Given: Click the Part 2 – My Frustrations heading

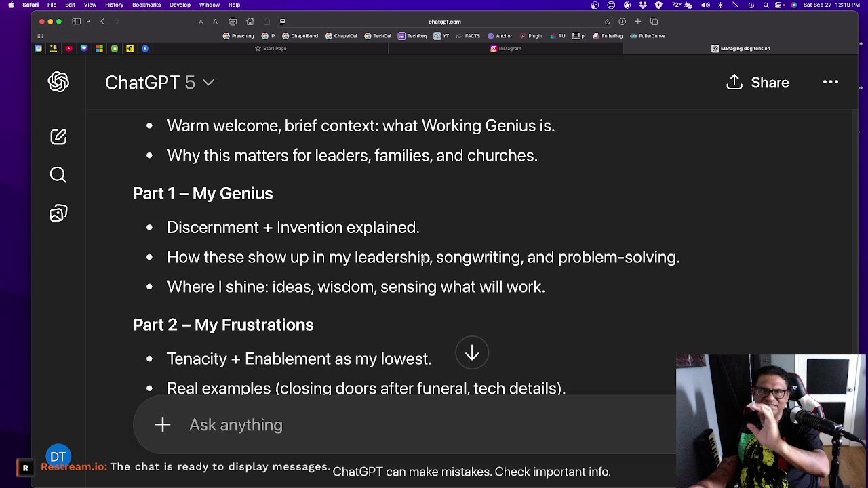Looking at the screenshot, I should (x=223, y=325).
